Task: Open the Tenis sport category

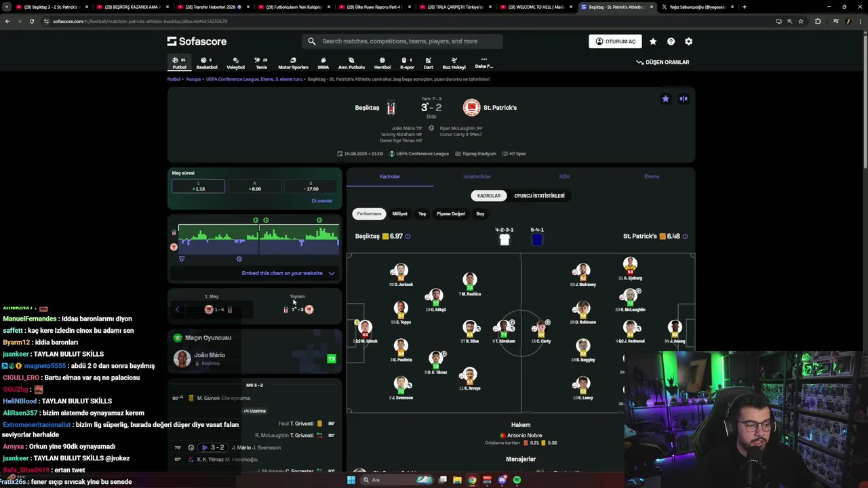Action: pyautogui.click(x=261, y=63)
